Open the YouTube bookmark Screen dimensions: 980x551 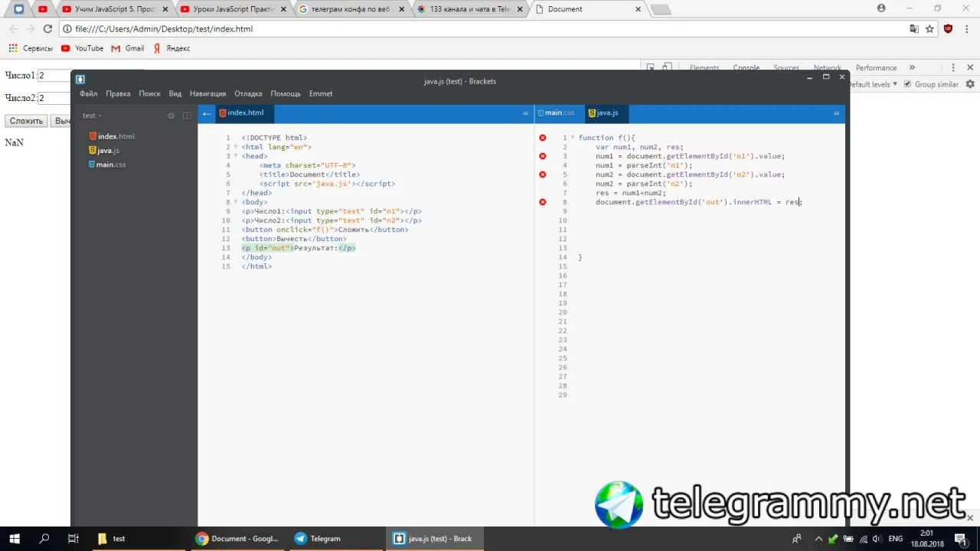pos(82,48)
